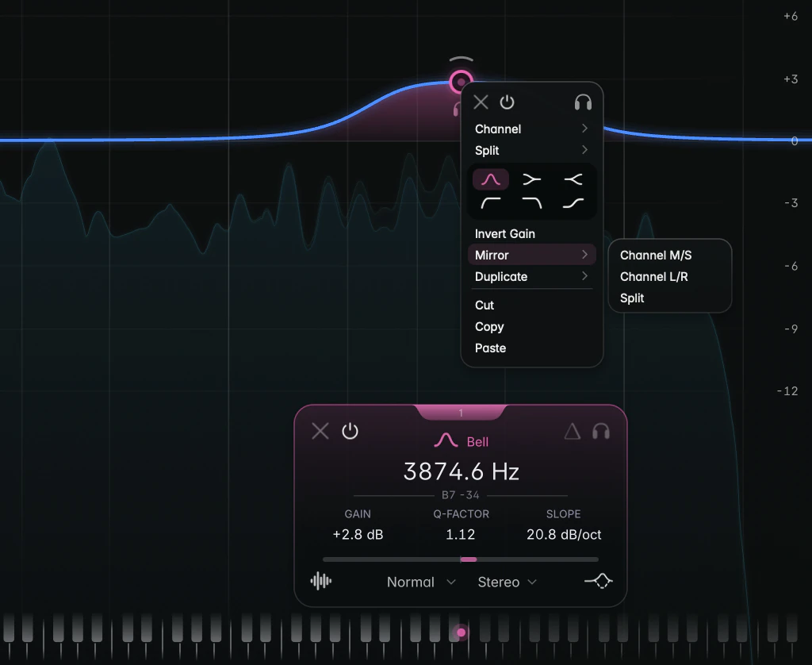Paste a band from the context menu
This screenshot has height=665, width=812.
click(x=532, y=348)
